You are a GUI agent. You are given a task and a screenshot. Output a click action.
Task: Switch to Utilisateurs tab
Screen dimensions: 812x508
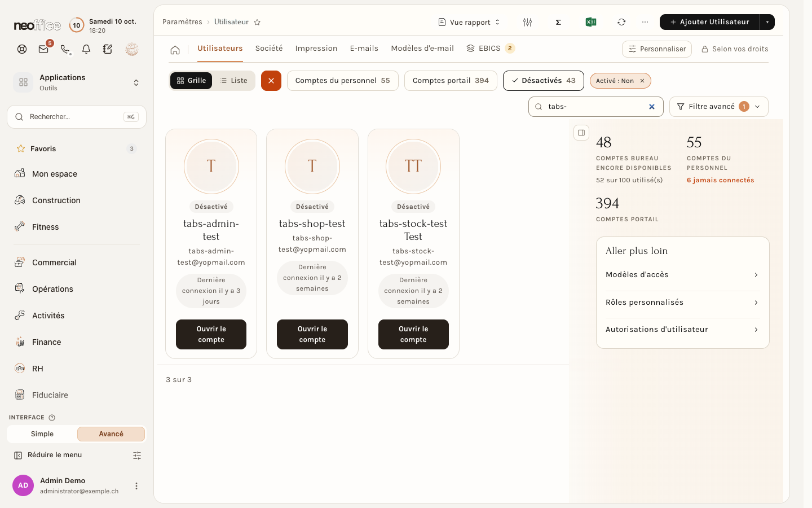click(220, 49)
